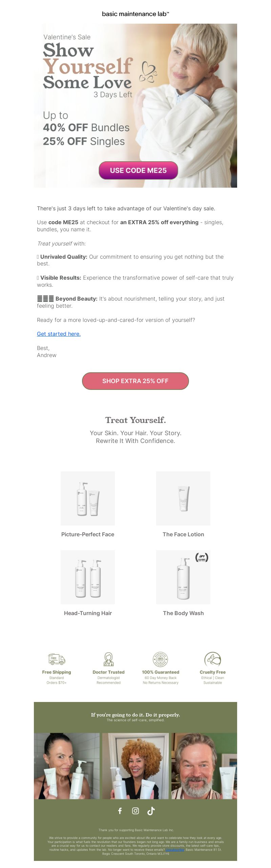The height and width of the screenshot is (868, 271).
Task: Click the bearded man customer photo
Action: [204, 766]
